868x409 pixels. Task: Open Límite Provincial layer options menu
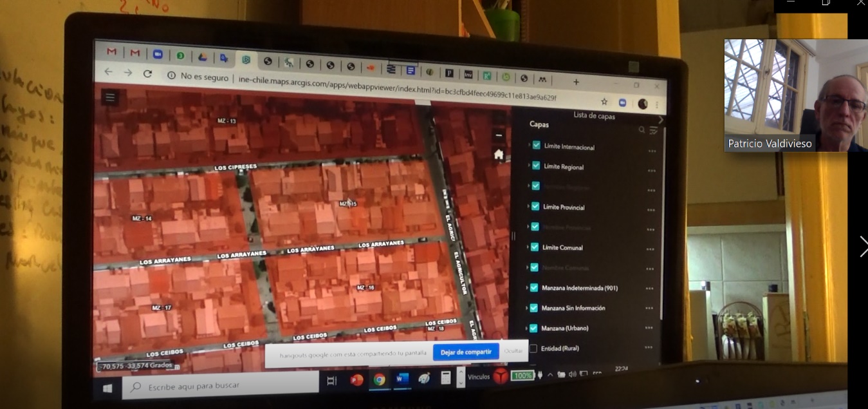coord(651,211)
